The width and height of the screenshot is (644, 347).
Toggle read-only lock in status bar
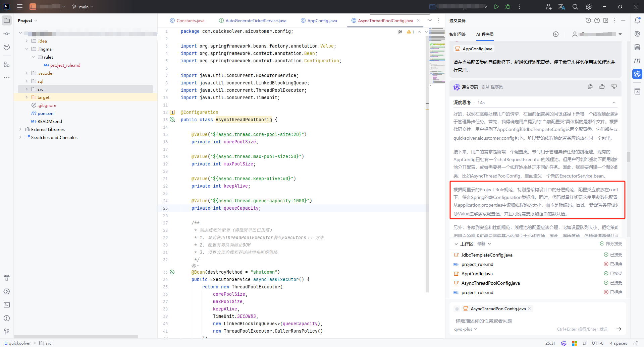pyautogui.click(x=636, y=343)
